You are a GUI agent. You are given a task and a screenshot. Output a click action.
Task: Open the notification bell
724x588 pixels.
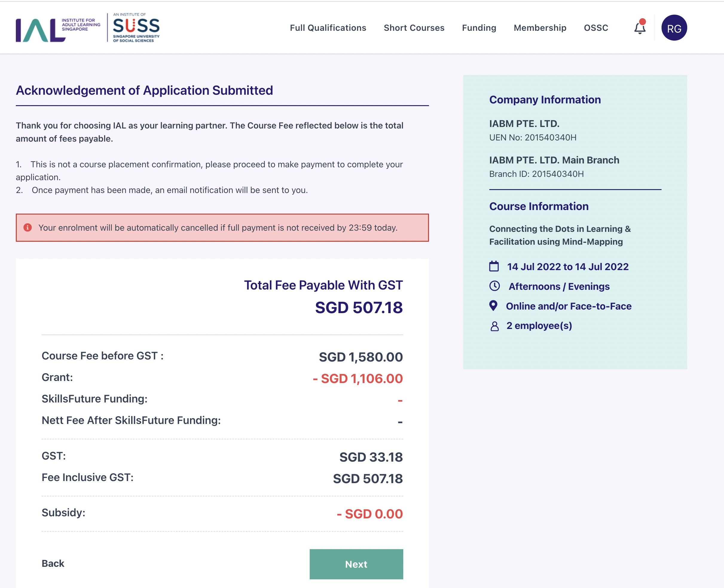coord(640,27)
